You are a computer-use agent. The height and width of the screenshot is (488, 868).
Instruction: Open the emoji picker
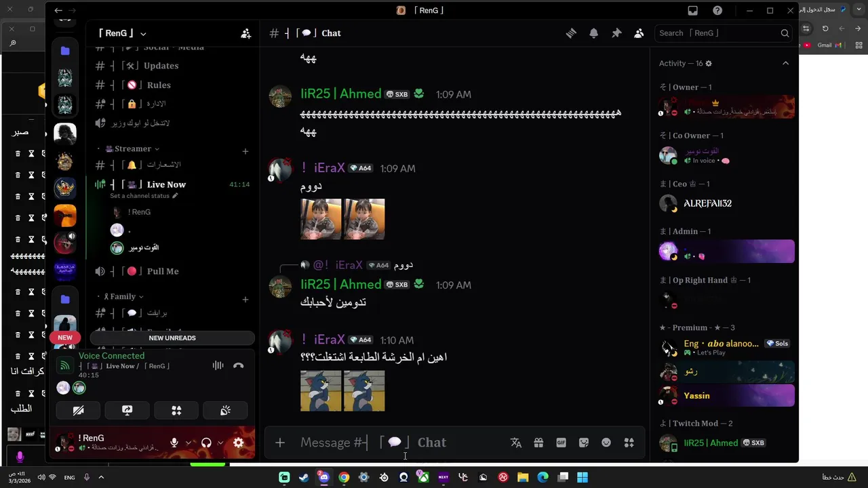click(x=606, y=443)
